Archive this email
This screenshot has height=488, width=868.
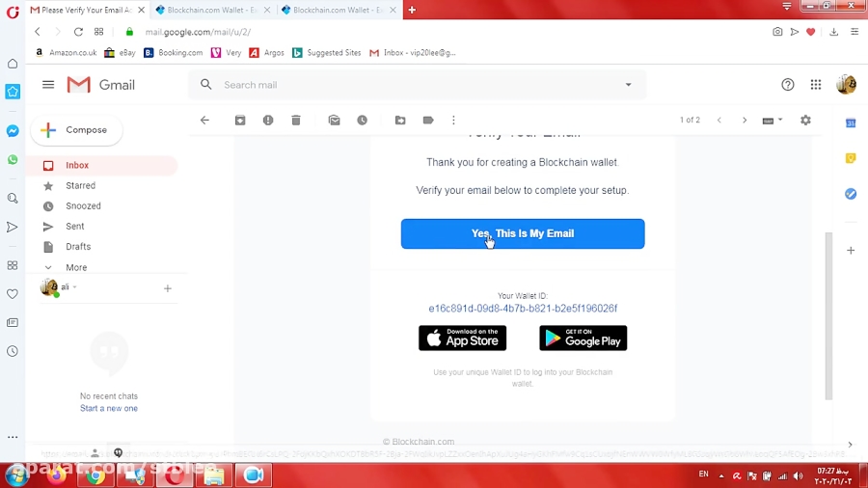[240, 120]
